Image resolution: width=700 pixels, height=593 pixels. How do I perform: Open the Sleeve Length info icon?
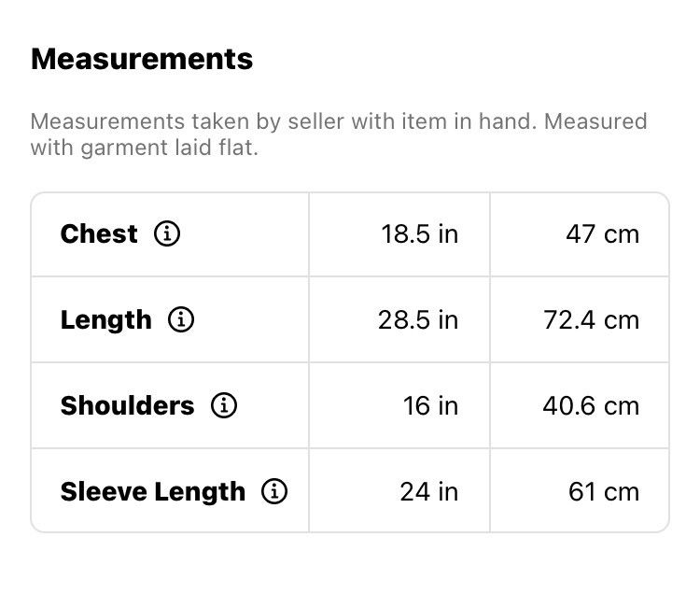pos(274,491)
